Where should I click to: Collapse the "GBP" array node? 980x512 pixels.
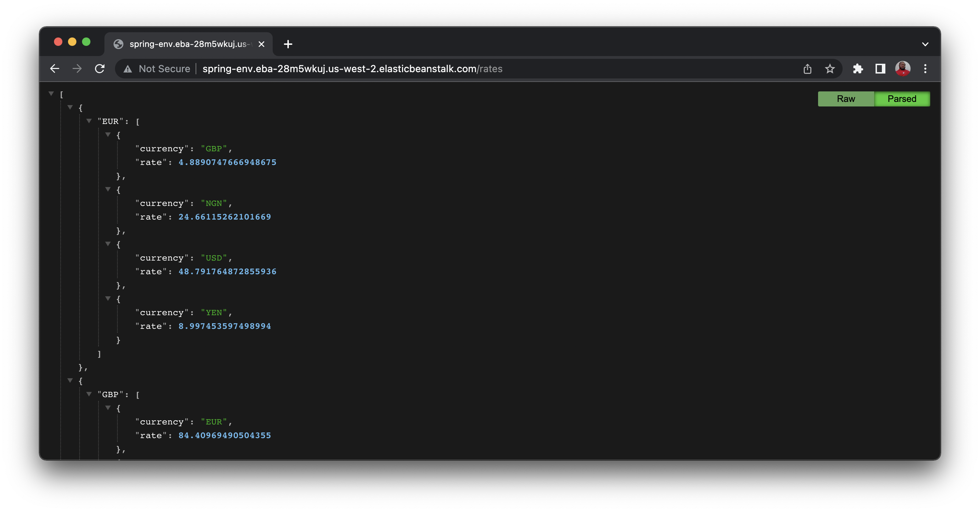[x=89, y=394]
